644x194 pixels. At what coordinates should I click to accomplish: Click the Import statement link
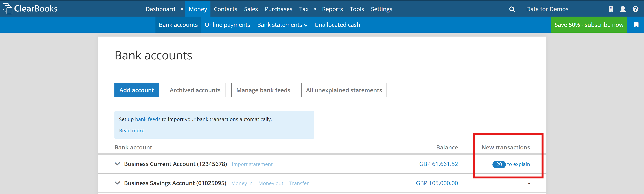[252, 164]
